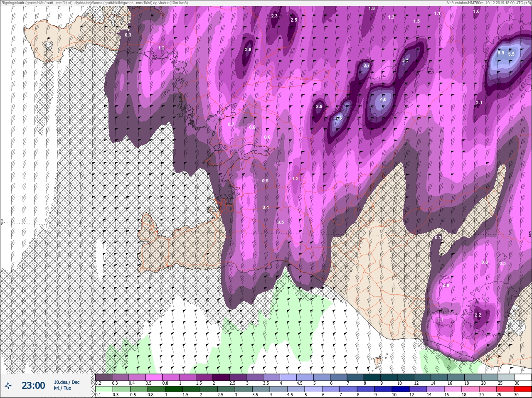Click the 3.7 precipitation value on map
The image size is (532, 398).
click(366, 66)
